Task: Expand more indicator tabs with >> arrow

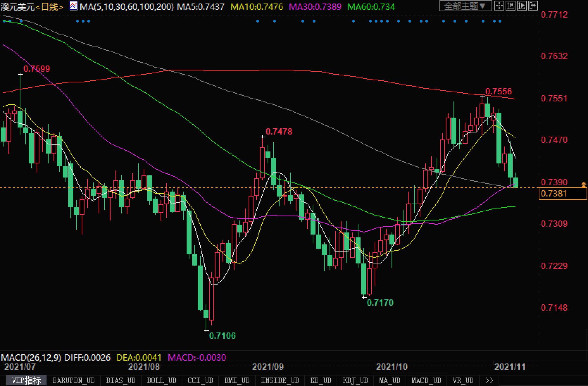Action: click(489, 380)
